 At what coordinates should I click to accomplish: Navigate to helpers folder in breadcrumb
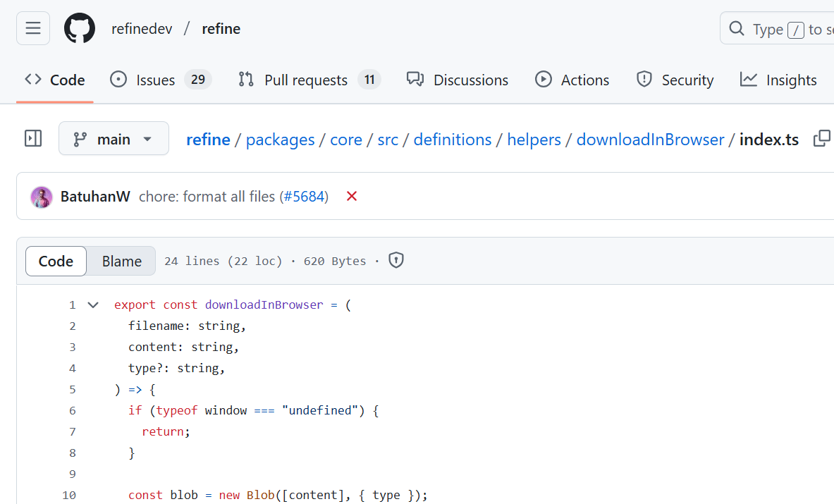tap(534, 140)
